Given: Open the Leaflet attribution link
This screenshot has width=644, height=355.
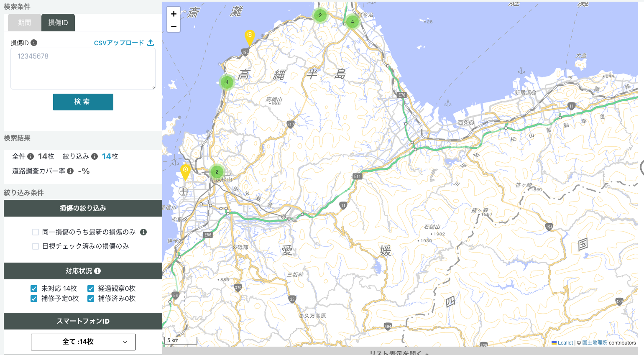Looking at the screenshot, I should pos(565,343).
